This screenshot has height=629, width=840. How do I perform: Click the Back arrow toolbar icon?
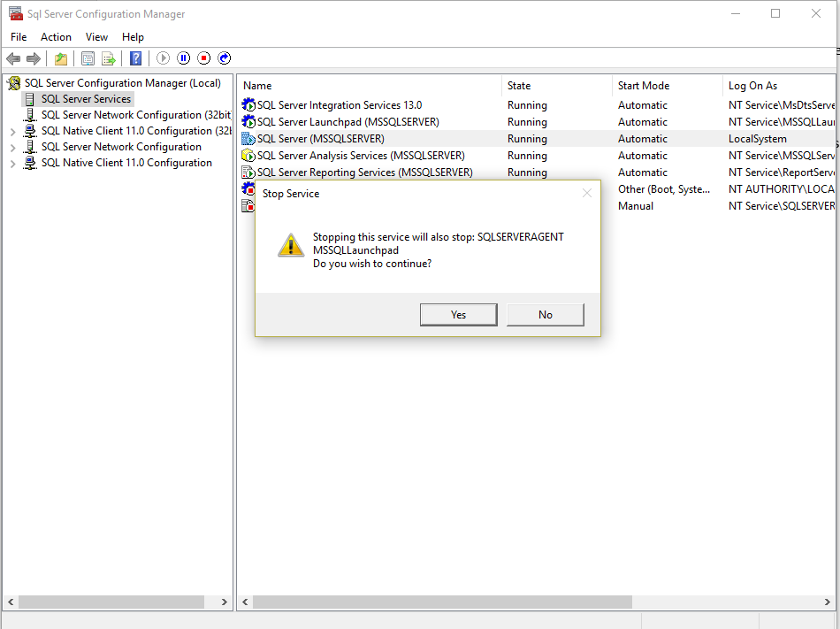click(13, 58)
